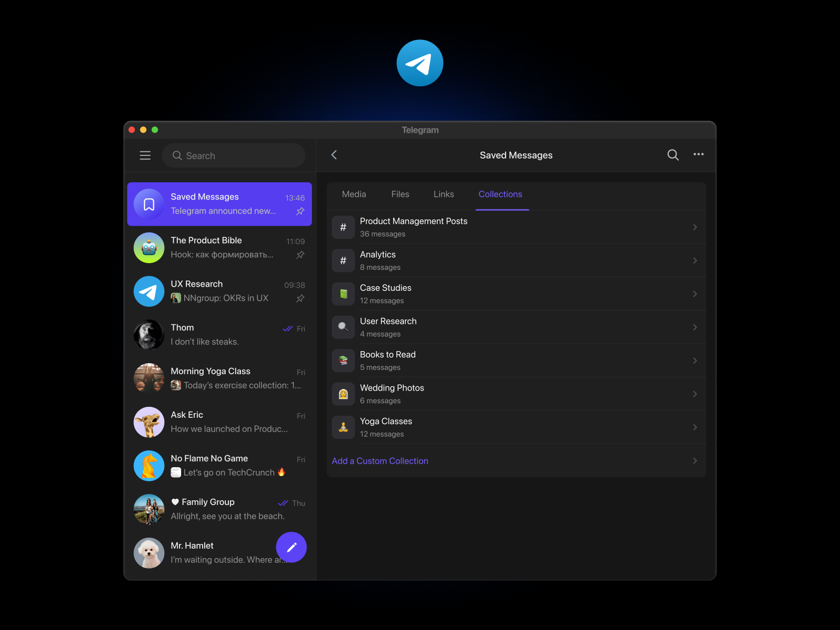Click Add a Custom Collection link
840x630 pixels.
[x=380, y=461]
